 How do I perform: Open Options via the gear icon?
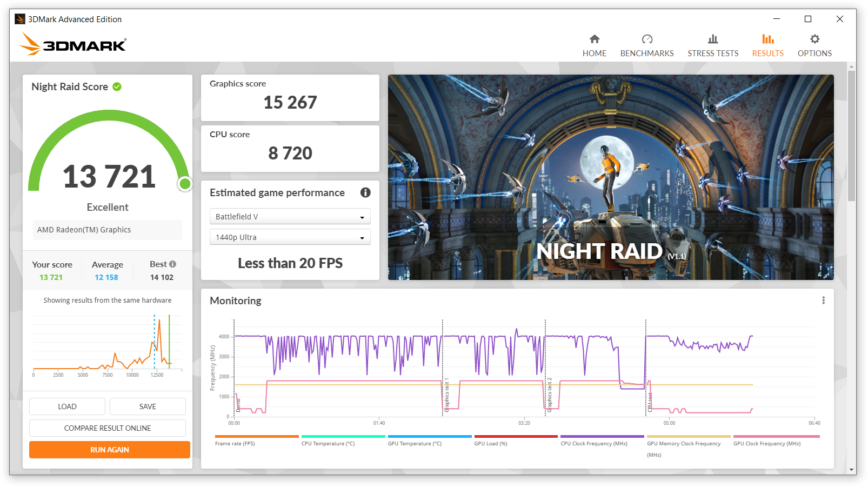tap(814, 39)
